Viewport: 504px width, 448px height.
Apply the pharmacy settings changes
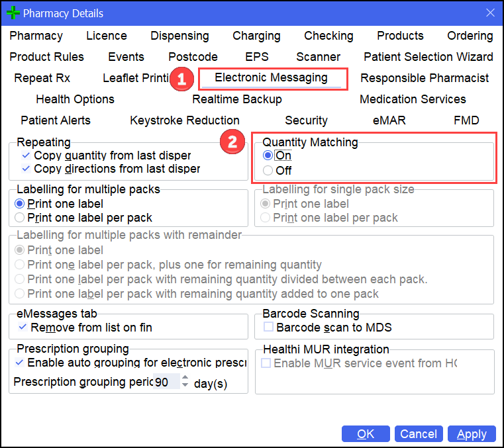pyautogui.click(x=472, y=434)
